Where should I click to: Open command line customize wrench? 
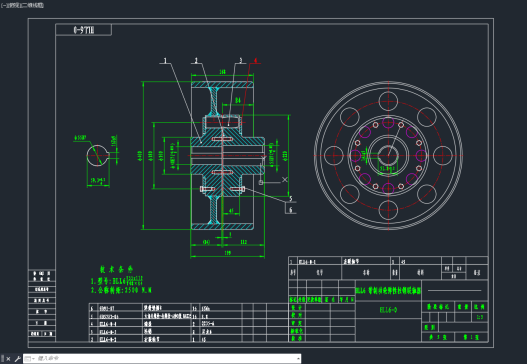pyautogui.click(x=17, y=359)
